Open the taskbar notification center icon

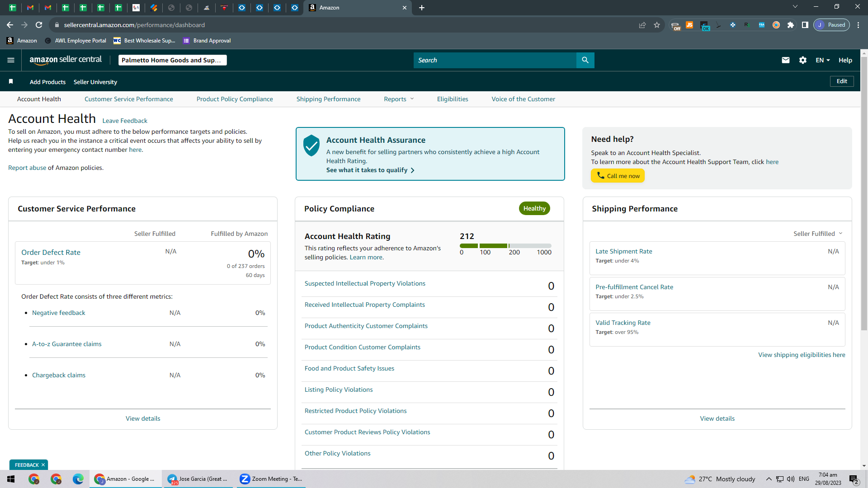tap(854, 479)
